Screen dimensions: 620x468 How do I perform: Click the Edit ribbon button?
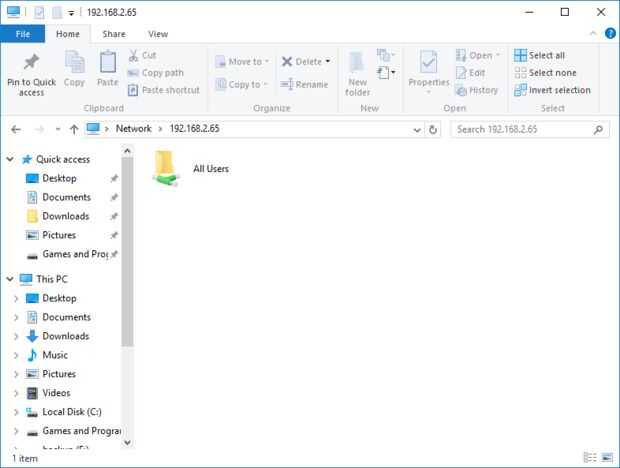click(471, 73)
